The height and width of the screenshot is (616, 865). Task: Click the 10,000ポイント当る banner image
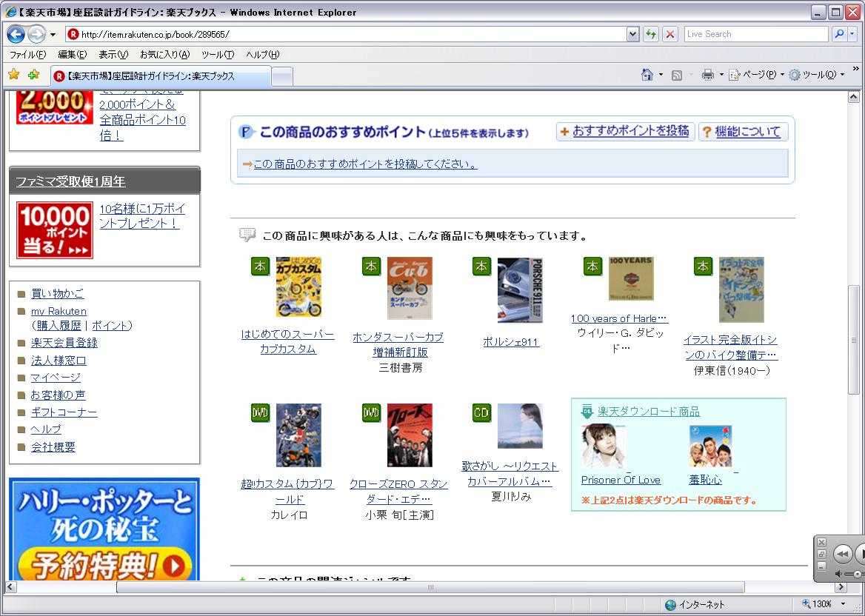point(55,230)
